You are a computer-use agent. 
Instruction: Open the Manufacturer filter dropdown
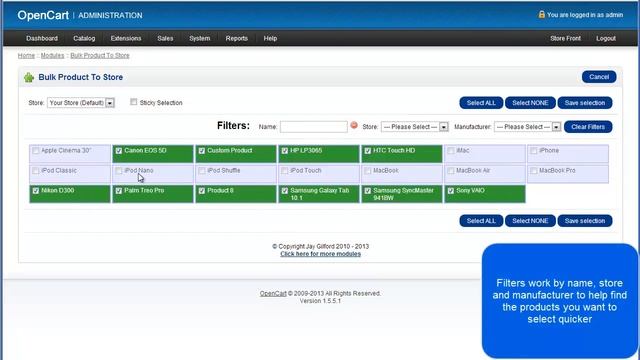[527, 127]
